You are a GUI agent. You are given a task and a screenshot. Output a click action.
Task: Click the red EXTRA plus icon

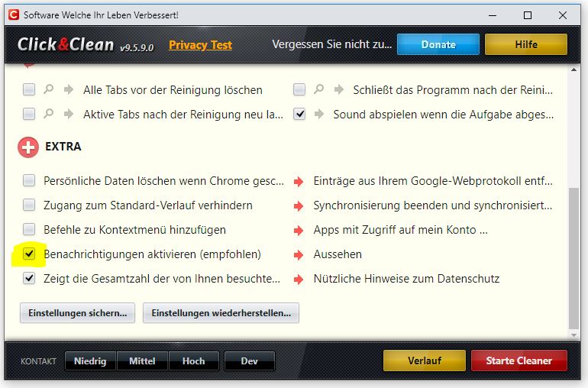28,147
